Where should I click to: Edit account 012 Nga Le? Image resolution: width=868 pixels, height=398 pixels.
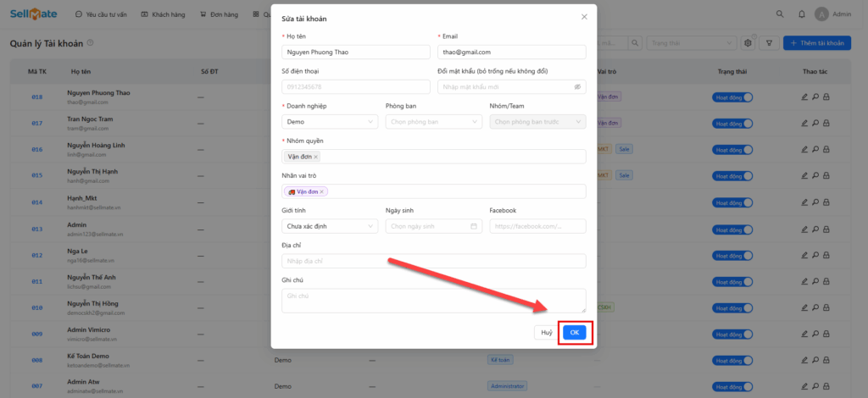coord(804,256)
